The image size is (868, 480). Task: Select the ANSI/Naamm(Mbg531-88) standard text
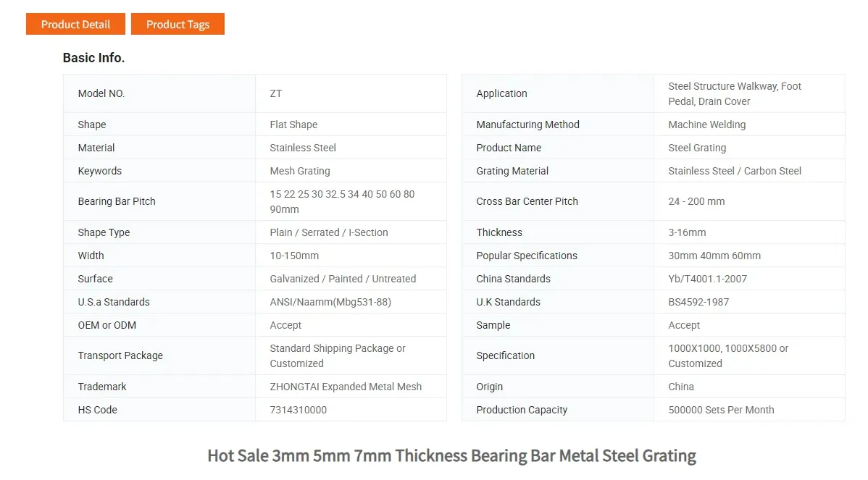click(330, 302)
